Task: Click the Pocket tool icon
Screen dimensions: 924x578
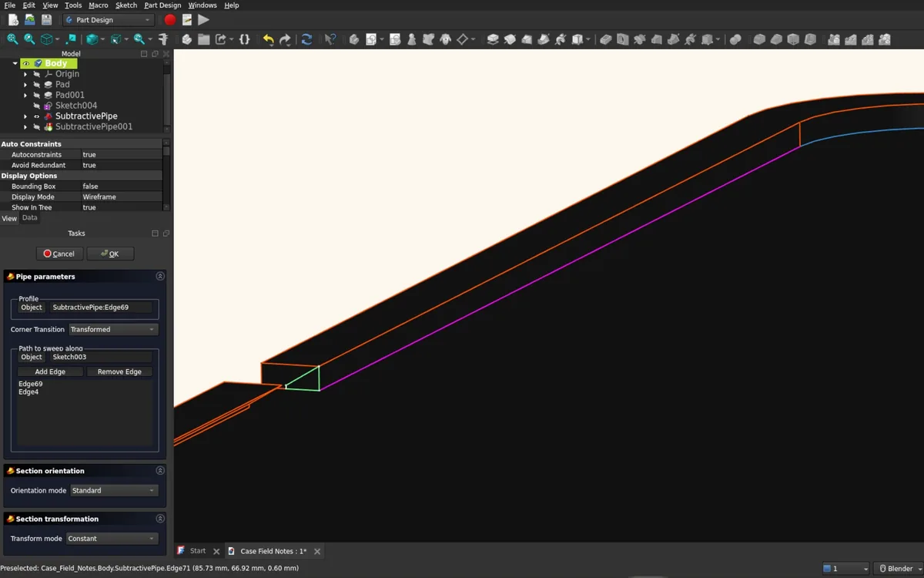Action: [x=606, y=39]
